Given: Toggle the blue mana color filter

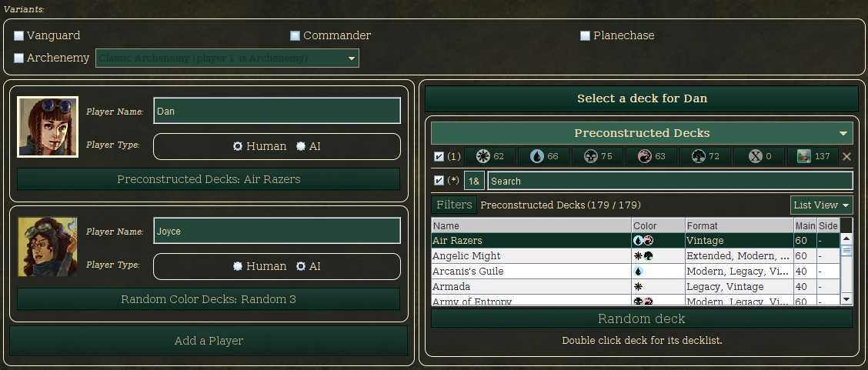Looking at the screenshot, I should pos(543,156).
